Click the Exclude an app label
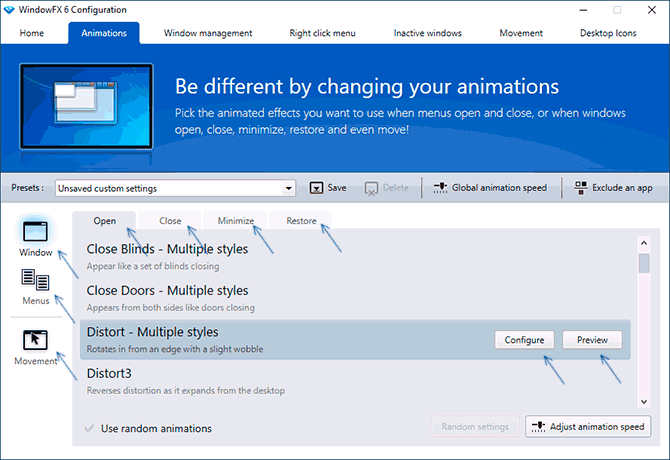 pyautogui.click(x=622, y=188)
